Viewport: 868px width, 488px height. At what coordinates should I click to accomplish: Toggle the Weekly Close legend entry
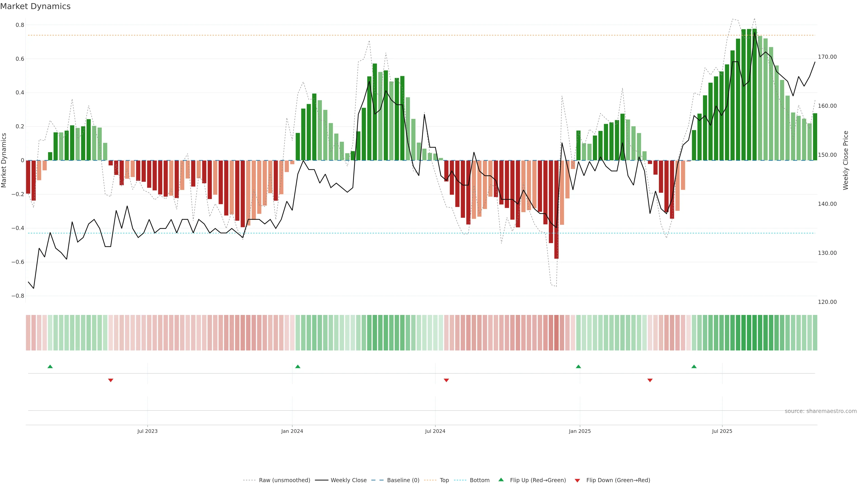[x=348, y=480]
